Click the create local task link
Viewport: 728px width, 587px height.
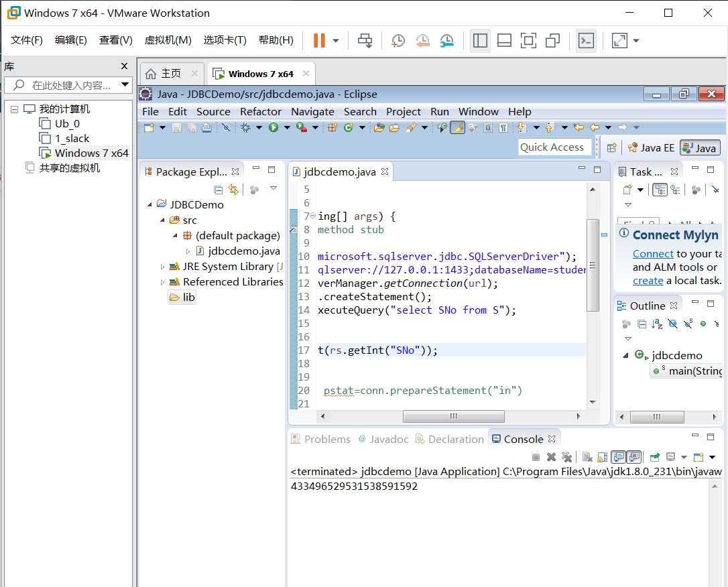pos(648,281)
